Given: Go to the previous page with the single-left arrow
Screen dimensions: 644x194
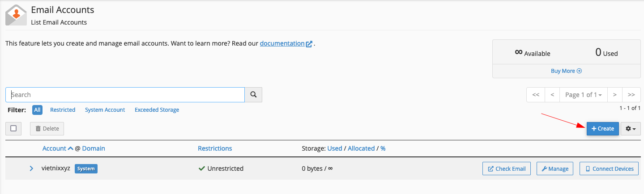Looking at the screenshot, I should coord(553,95).
